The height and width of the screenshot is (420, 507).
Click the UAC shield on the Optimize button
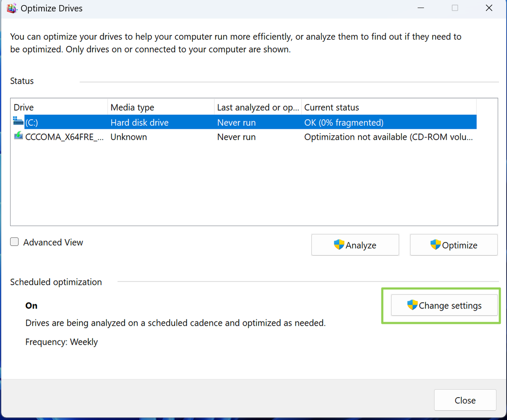coord(435,245)
